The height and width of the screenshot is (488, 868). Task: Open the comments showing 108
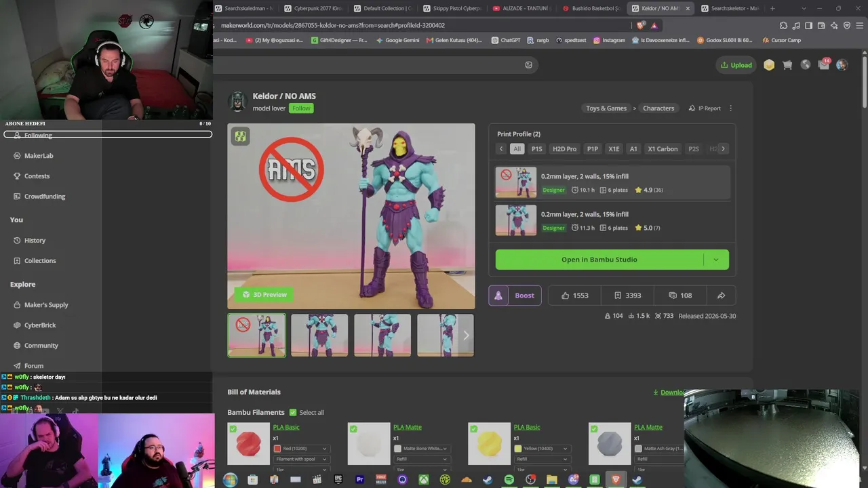[x=680, y=296]
